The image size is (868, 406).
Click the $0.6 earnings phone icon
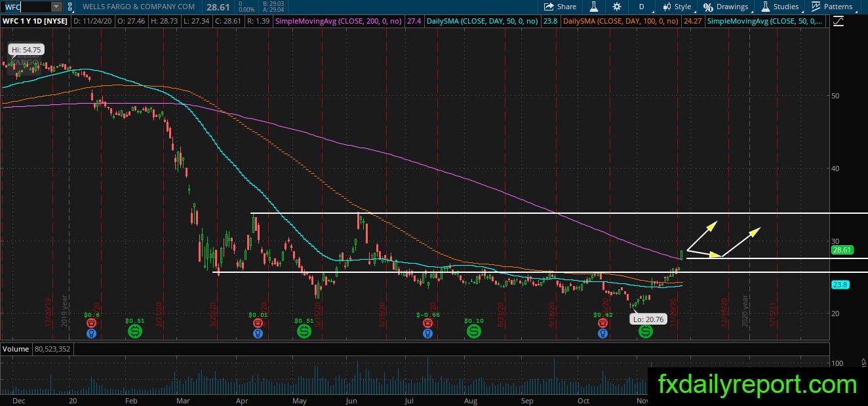(x=92, y=323)
